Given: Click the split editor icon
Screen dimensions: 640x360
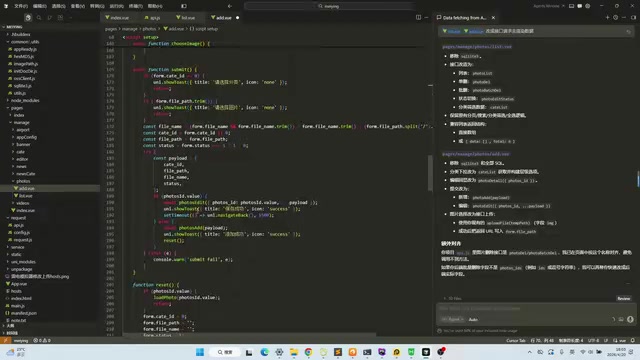Looking at the screenshot, I should (418, 18).
